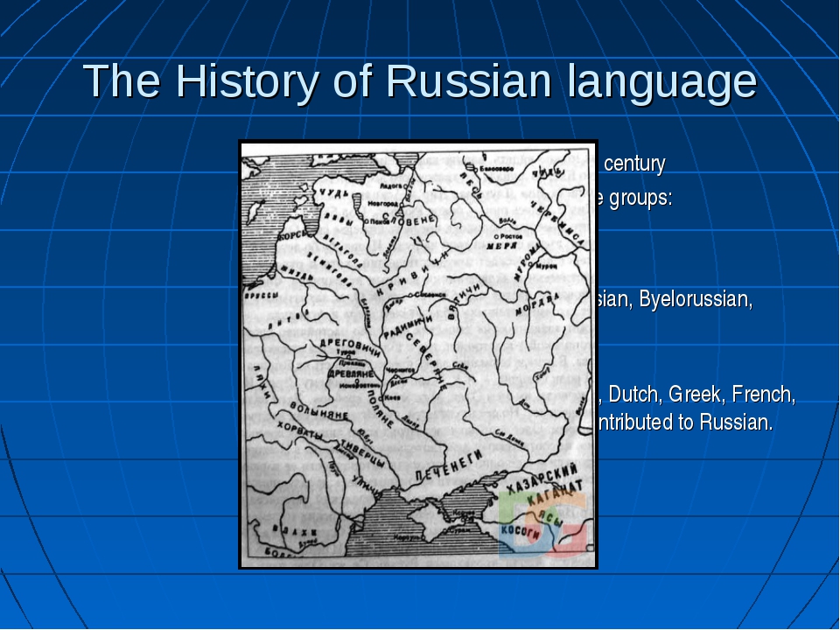The height and width of the screenshot is (630, 840).
Task: Click the word 'century' beside the map
Action: click(634, 164)
